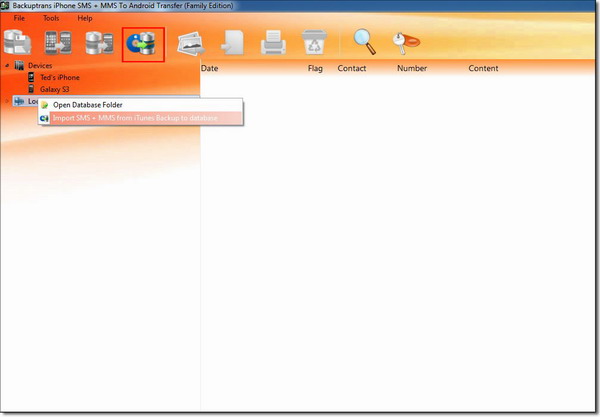Select the Devices root tree item
This screenshot has height=417, width=600.
coord(40,65)
